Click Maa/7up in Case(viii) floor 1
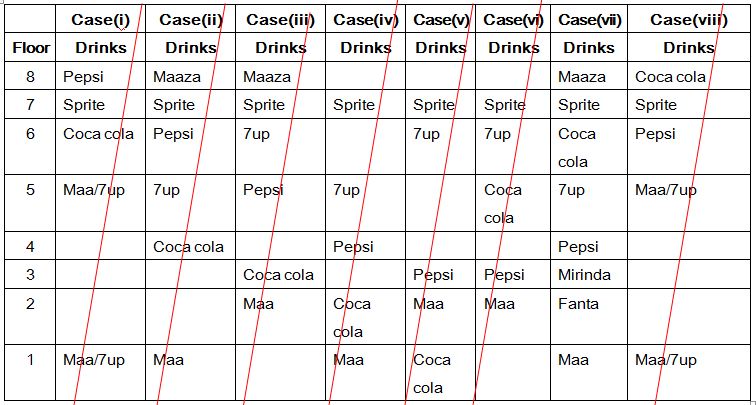Viewport: 756px width, 405px height. click(666, 359)
